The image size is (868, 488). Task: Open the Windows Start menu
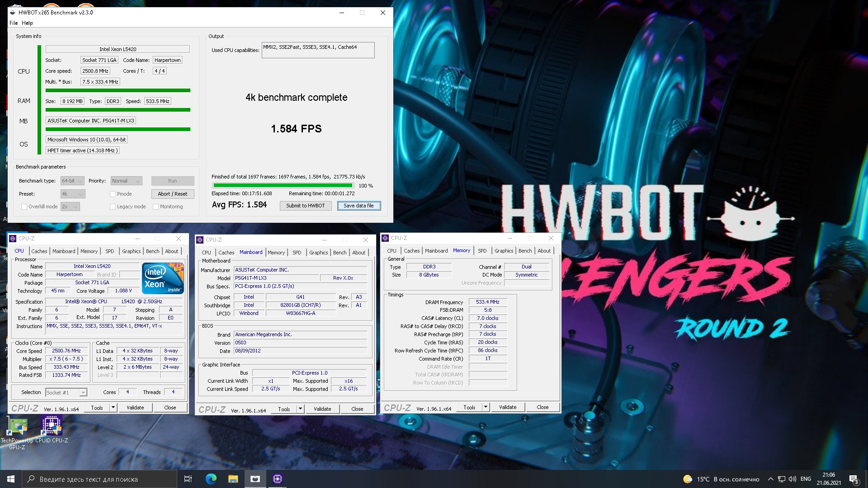pos(11,479)
